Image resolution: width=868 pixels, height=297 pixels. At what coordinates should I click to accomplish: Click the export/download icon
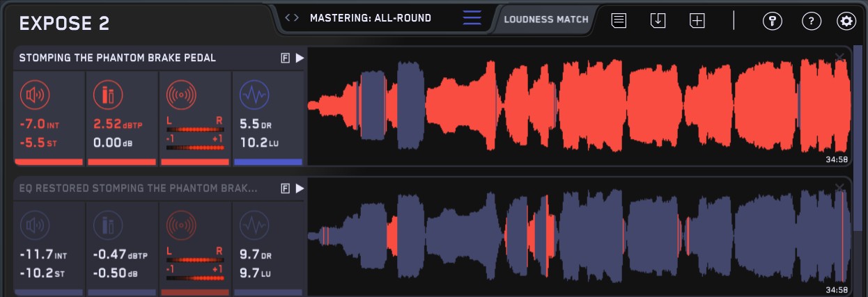point(658,21)
